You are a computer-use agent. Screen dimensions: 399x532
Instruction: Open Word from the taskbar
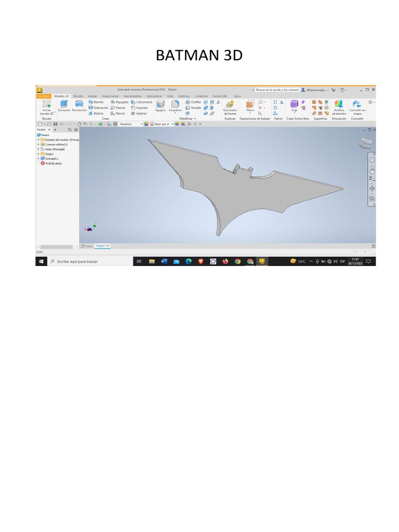pos(164,261)
